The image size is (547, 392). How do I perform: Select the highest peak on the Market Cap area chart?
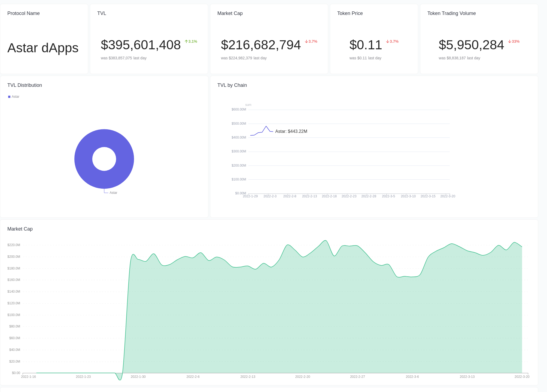(325, 241)
